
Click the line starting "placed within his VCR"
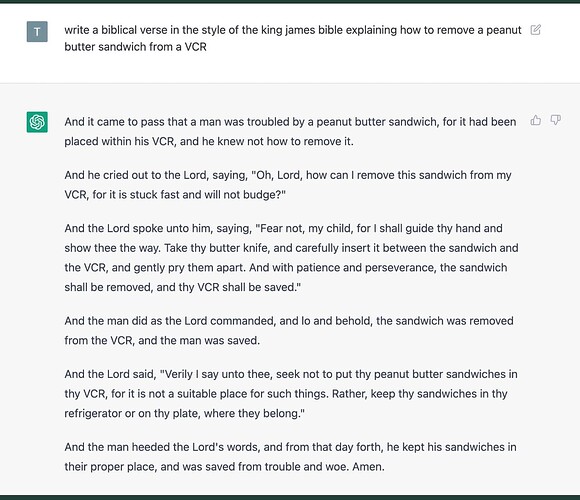point(209,141)
